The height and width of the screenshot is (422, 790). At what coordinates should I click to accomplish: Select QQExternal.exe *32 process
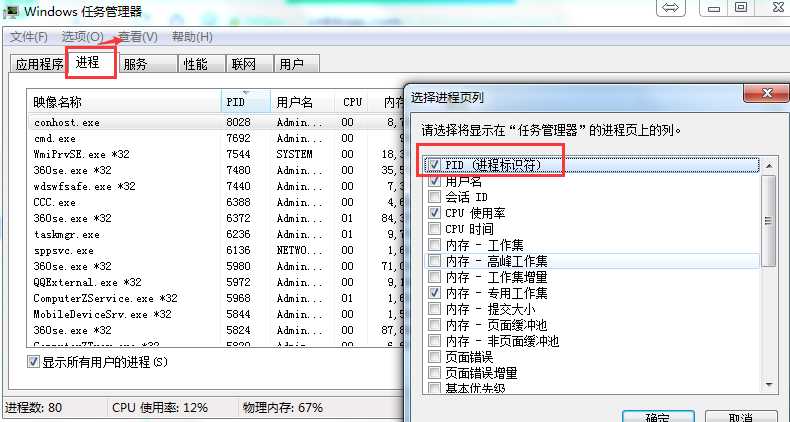[217, 282]
